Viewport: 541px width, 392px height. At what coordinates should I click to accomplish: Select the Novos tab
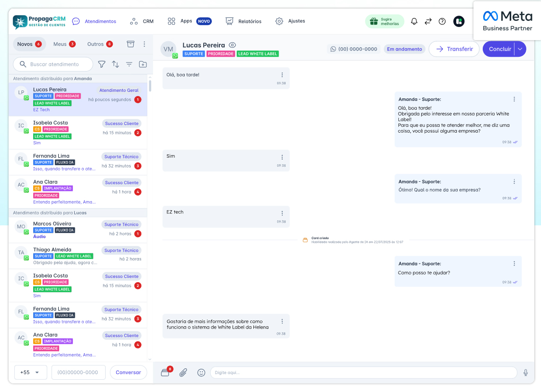point(29,44)
